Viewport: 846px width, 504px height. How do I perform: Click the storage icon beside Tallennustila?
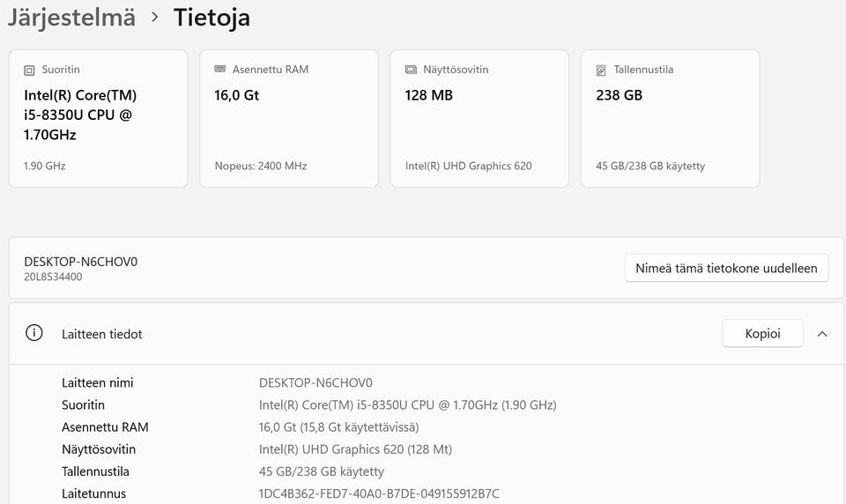tap(601, 70)
